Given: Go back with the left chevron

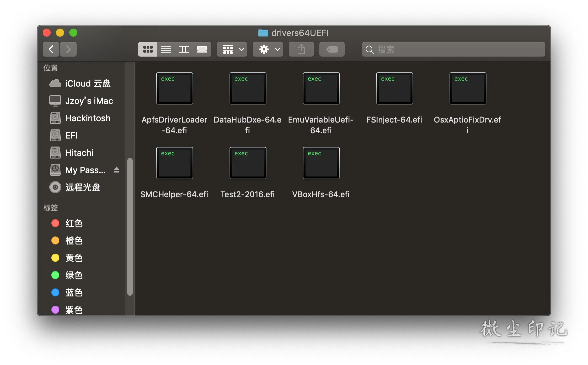Looking at the screenshot, I should click(51, 49).
